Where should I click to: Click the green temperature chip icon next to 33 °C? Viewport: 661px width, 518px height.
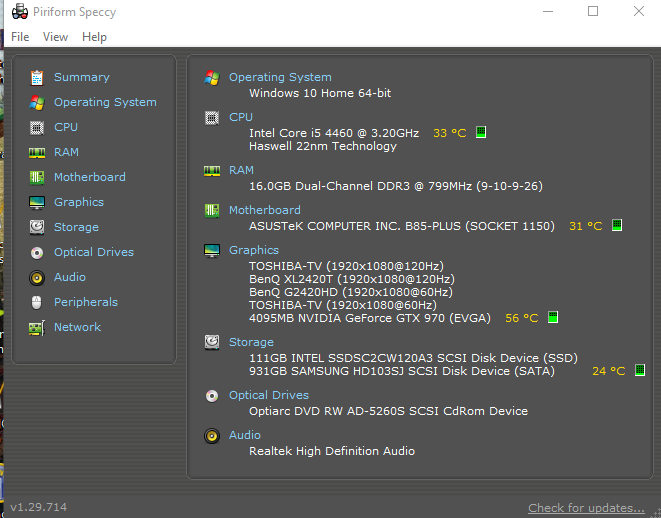(x=481, y=132)
